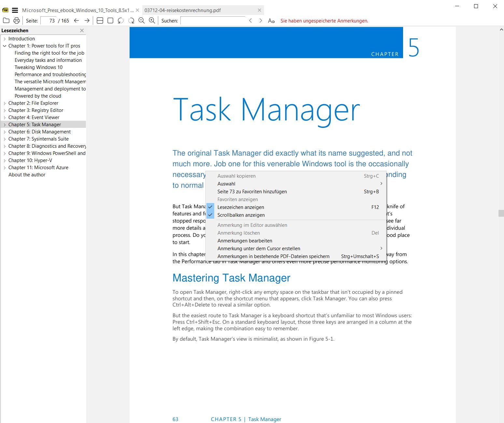504x423 pixels.
Task: Toggle Lesezeichen anzeigen checkmark
Action: (x=210, y=207)
